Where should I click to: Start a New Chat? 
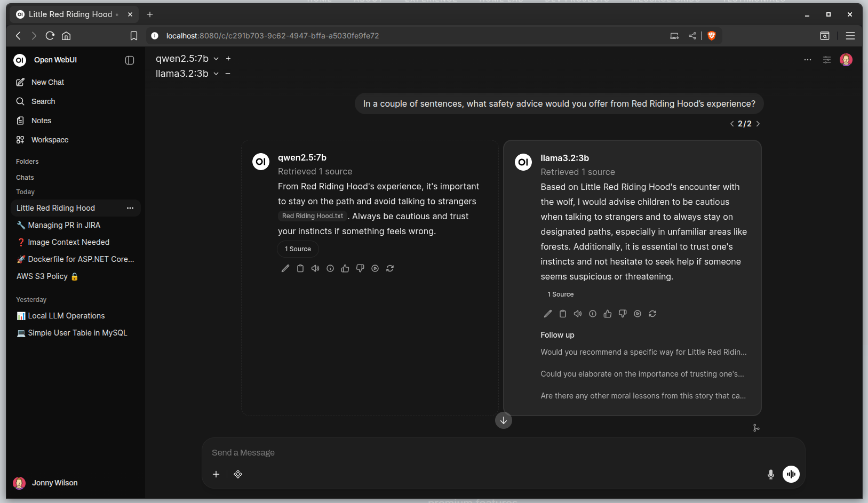[47, 82]
